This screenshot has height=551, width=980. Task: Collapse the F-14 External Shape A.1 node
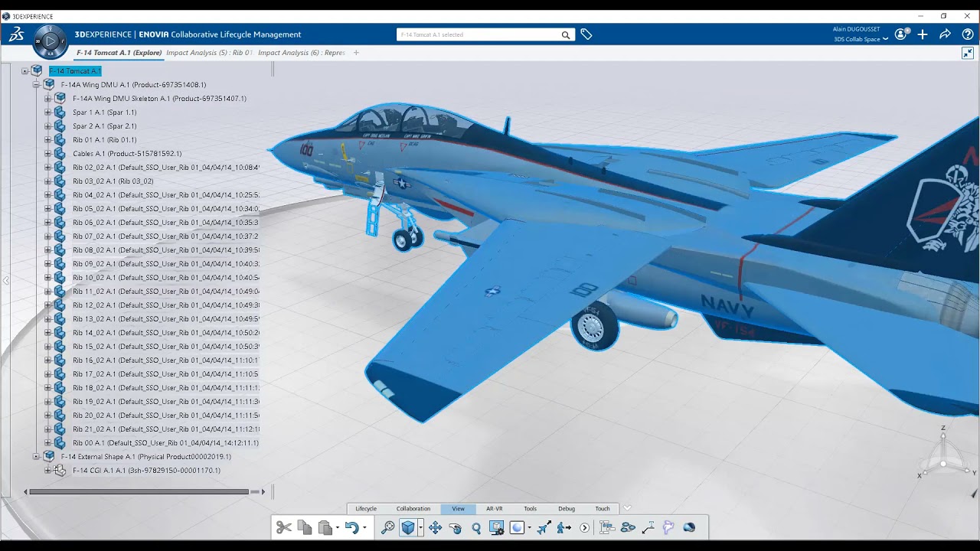[36, 457]
